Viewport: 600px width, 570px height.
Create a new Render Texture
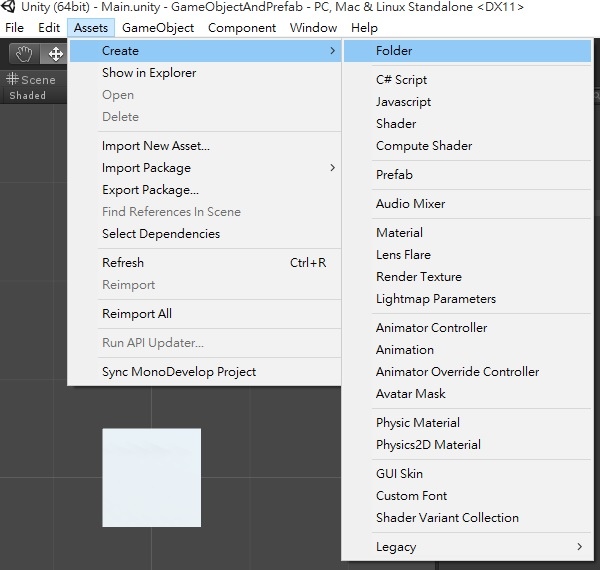click(467, 277)
